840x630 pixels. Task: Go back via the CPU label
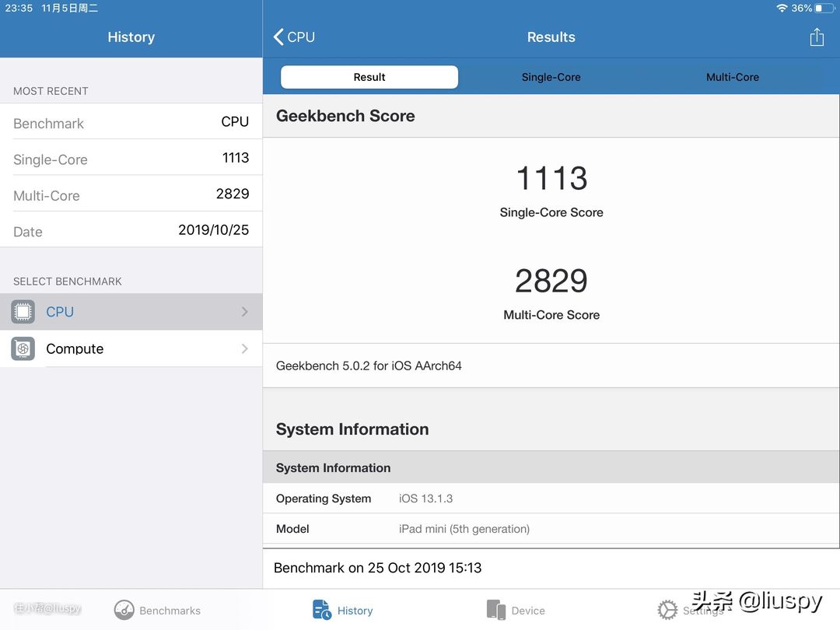point(301,37)
